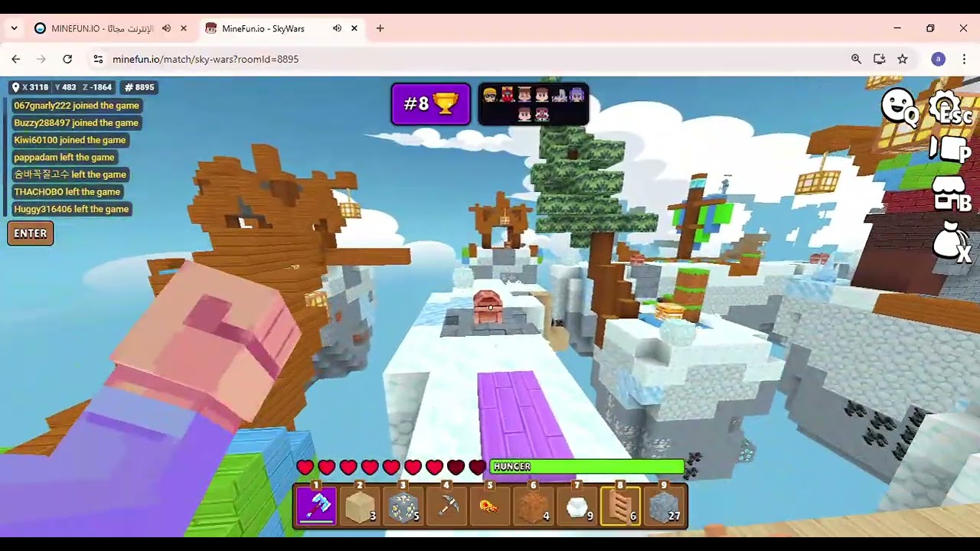
Task: Click 'THACHOBO left the game' message
Action: click(67, 191)
